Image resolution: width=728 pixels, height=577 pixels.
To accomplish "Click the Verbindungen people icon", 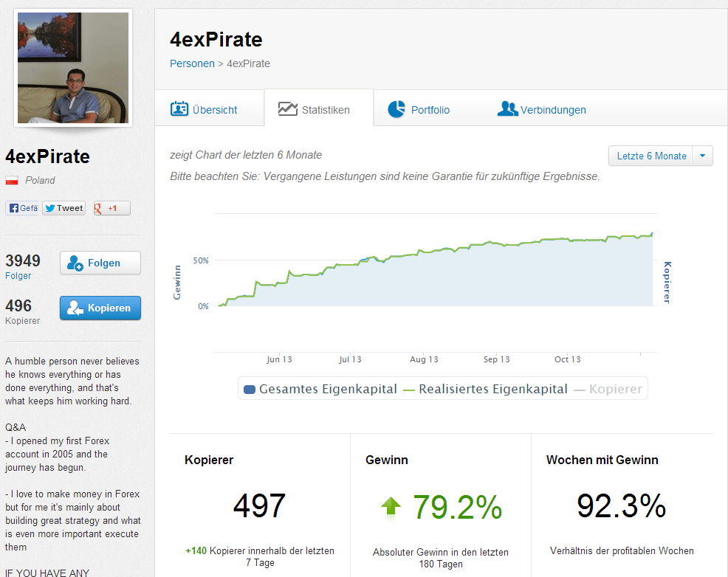I will 507,109.
